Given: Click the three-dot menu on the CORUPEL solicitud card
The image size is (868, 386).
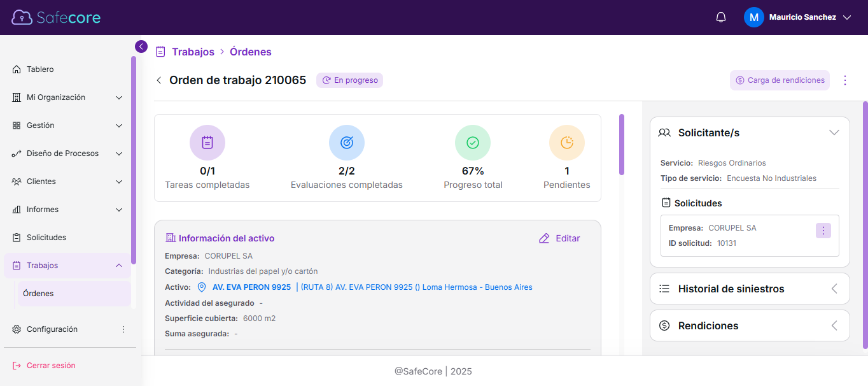Looking at the screenshot, I should click(x=823, y=230).
